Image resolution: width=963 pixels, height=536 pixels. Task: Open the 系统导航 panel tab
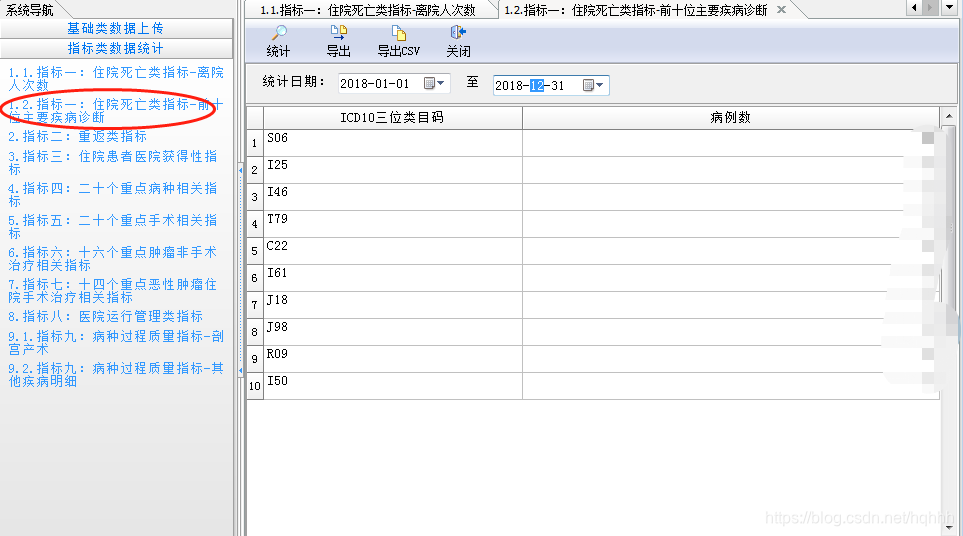click(29, 10)
